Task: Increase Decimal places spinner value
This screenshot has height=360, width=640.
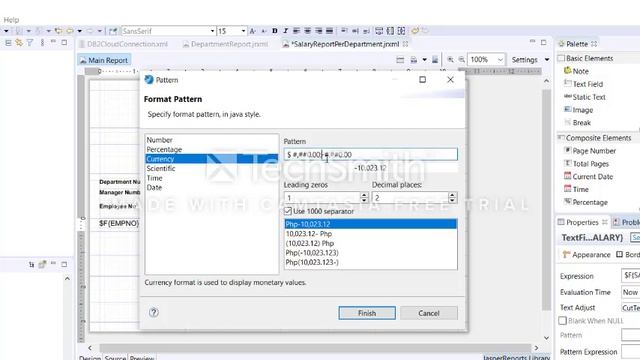Action: pos(452,195)
